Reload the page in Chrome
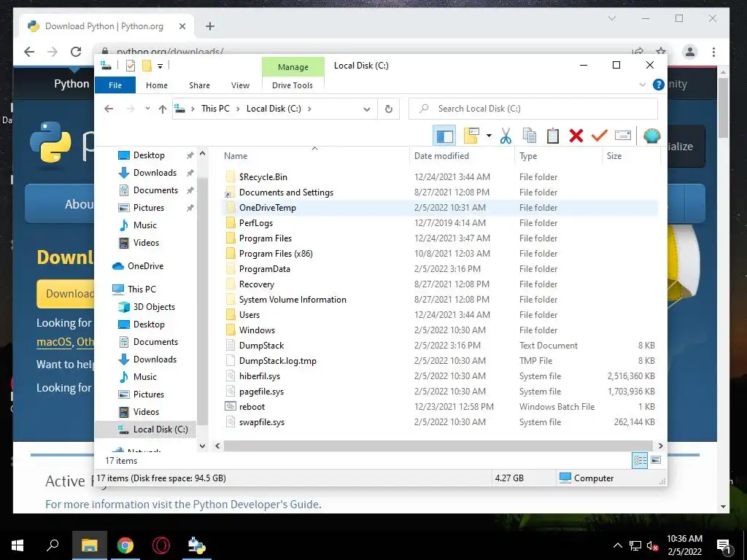The image size is (747, 560). (76, 52)
